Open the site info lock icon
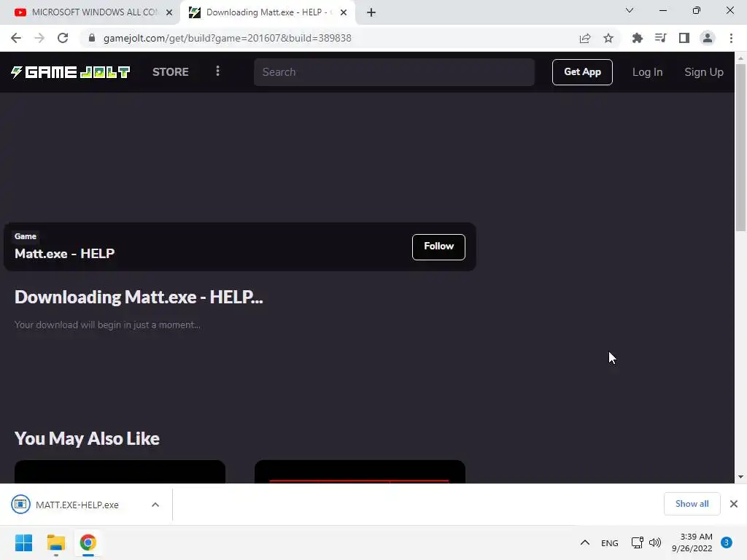The height and width of the screenshot is (560, 747). (x=92, y=38)
